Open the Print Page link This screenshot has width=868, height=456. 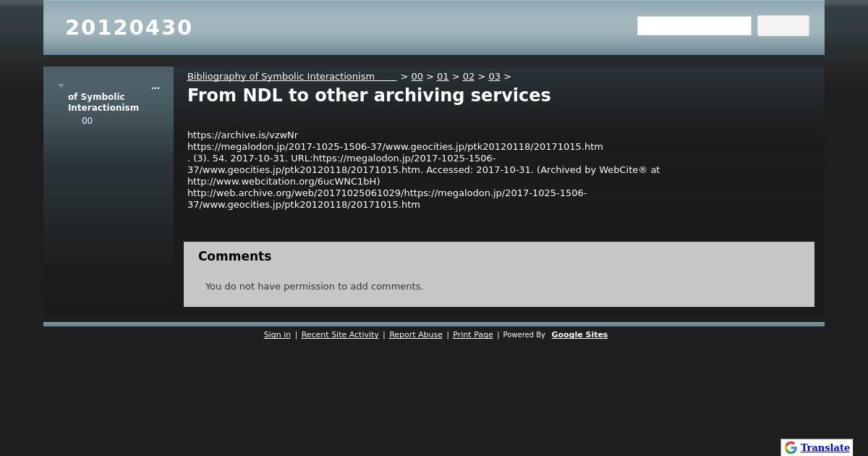pyautogui.click(x=473, y=334)
